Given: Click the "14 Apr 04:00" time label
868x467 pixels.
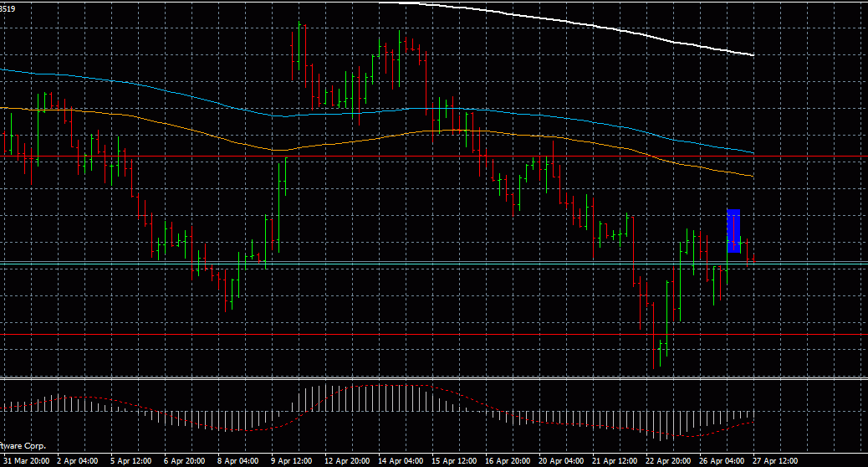Looking at the screenshot, I should [401, 461].
